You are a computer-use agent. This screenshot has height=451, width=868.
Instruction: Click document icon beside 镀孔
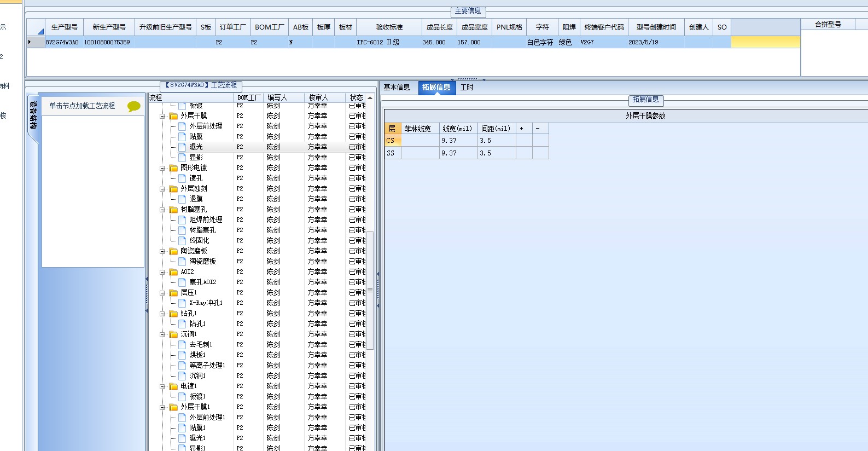(183, 178)
